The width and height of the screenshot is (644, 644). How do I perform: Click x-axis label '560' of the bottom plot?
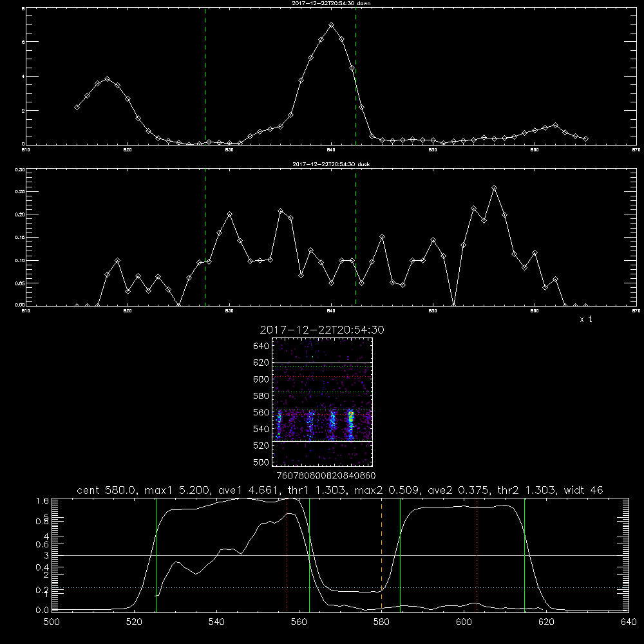tap(299, 622)
